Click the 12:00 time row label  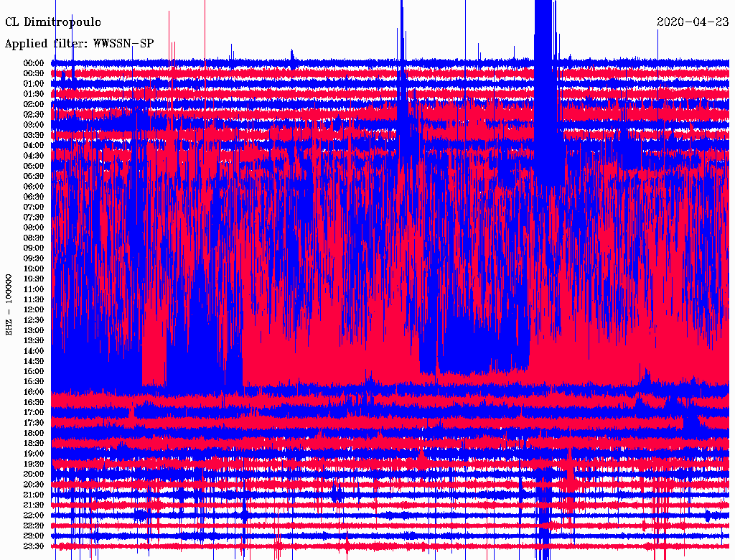coord(34,309)
